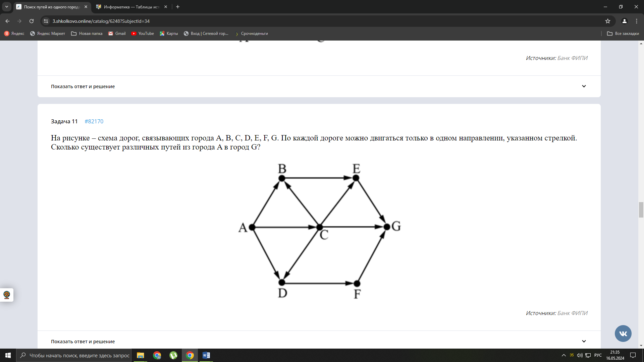644x362 pixels.
Task: Open the Яндекс bookmark
Action: click(x=14, y=34)
